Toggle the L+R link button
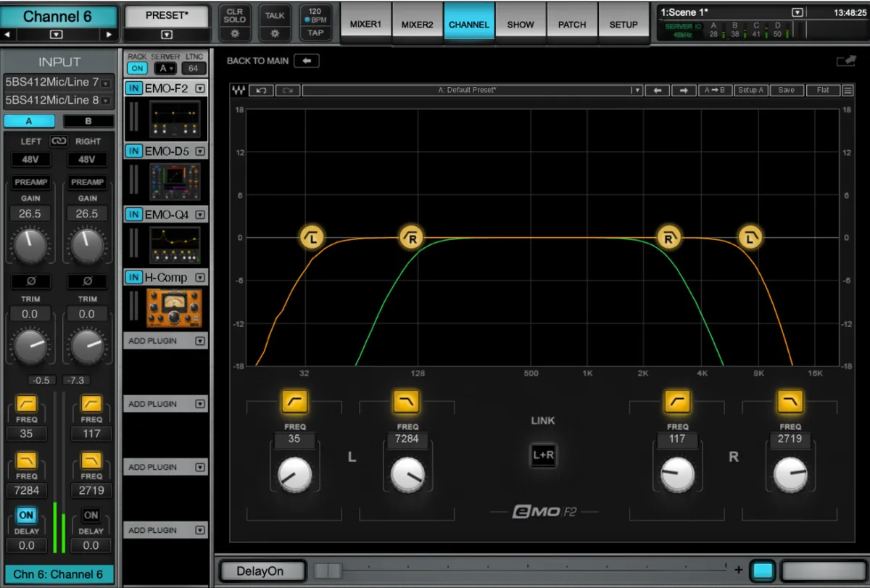The height and width of the screenshot is (588, 870). [543, 455]
